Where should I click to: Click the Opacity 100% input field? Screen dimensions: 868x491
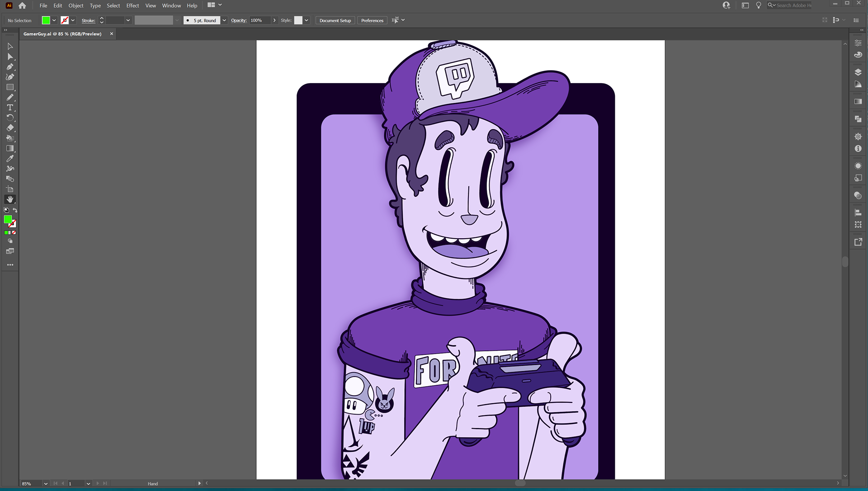tap(260, 20)
